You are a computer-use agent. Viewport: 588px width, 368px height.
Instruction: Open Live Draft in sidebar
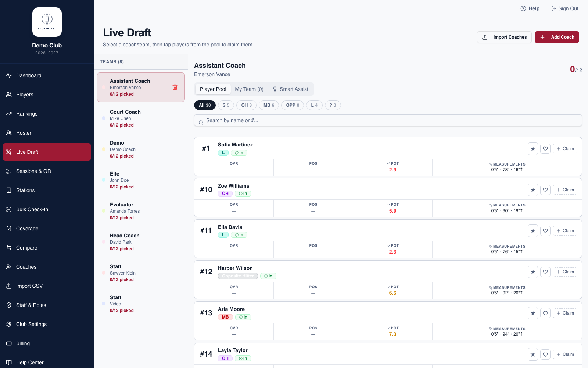click(x=47, y=152)
